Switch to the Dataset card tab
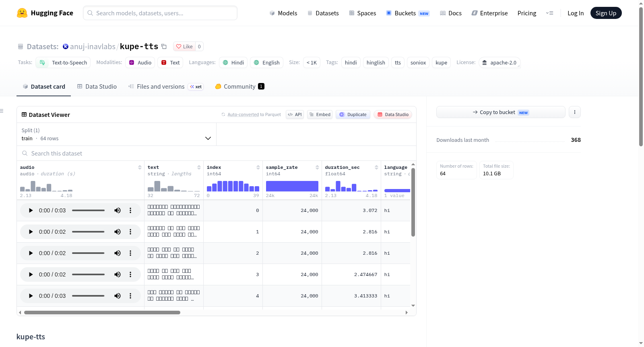The width and height of the screenshot is (644, 347). coord(44,87)
